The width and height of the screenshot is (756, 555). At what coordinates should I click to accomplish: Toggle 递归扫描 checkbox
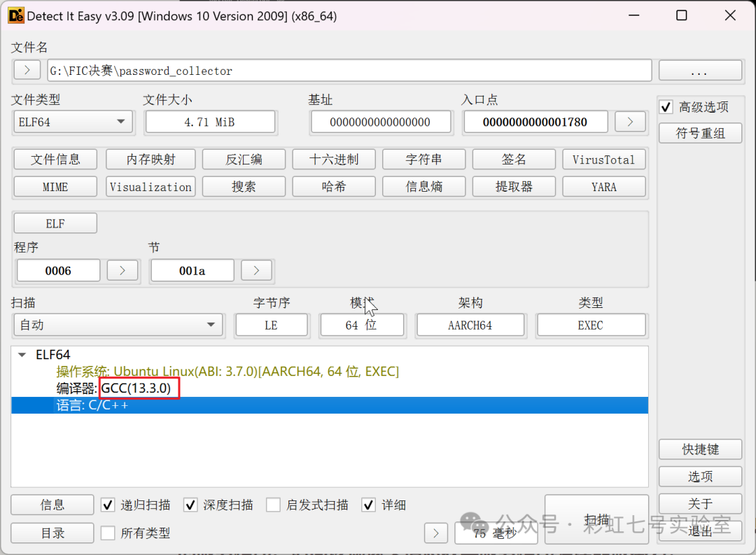(108, 505)
